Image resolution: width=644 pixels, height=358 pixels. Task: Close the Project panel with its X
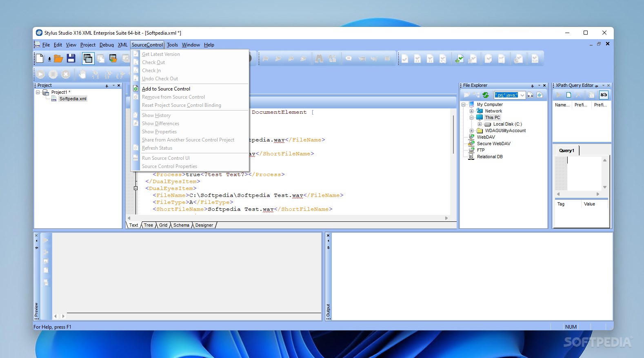pyautogui.click(x=119, y=86)
